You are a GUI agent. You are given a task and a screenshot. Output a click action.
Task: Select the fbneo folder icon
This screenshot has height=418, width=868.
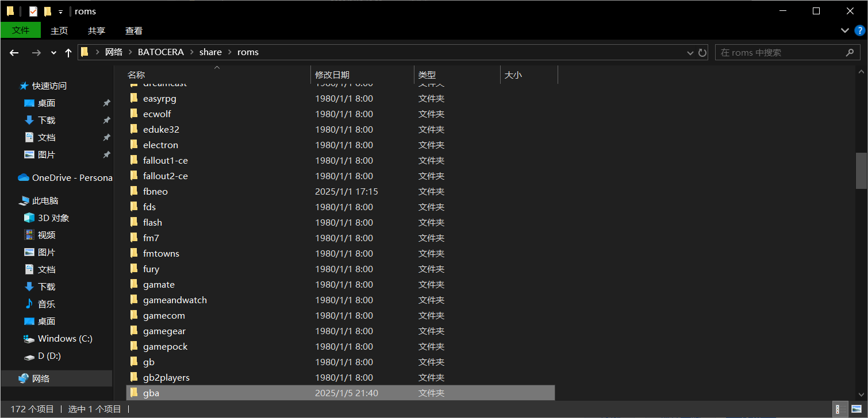134,191
